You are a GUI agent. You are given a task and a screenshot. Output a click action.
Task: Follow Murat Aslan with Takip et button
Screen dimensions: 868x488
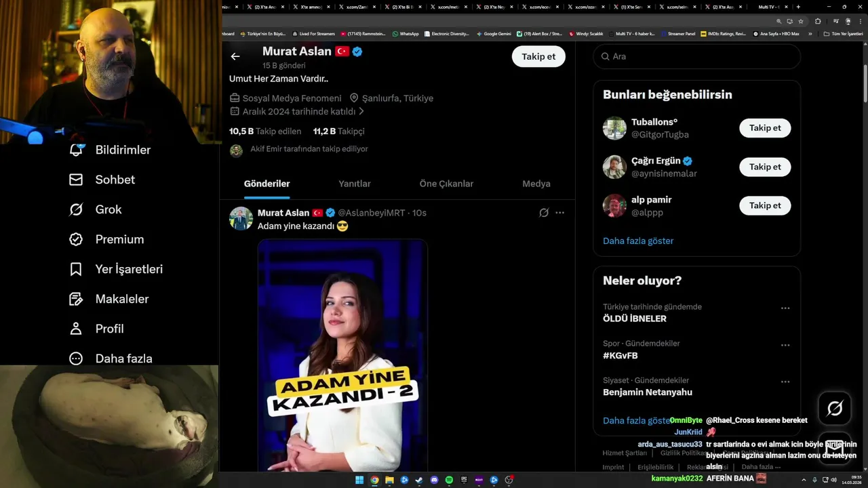pyautogui.click(x=538, y=56)
